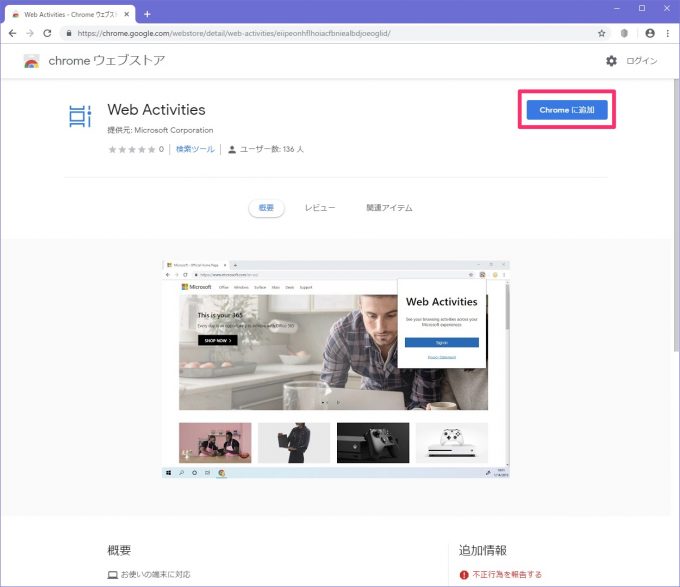The image size is (680, 587).
Task: Click the 追加情報 heading
Action: (x=483, y=550)
